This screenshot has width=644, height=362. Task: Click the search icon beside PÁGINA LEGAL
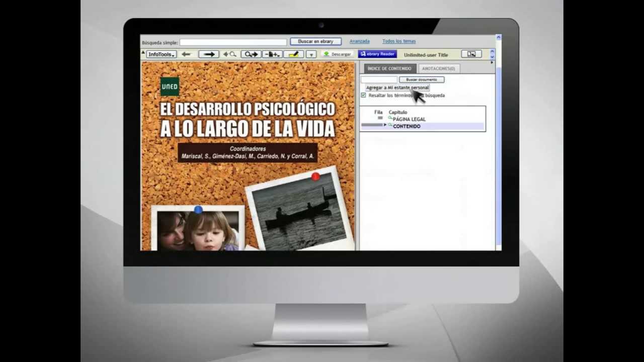point(390,118)
